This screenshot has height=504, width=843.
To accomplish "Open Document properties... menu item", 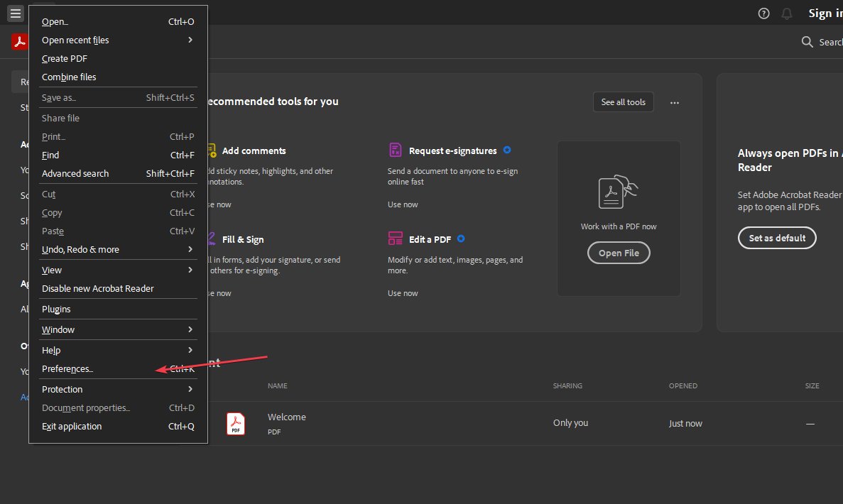I will [x=119, y=408].
